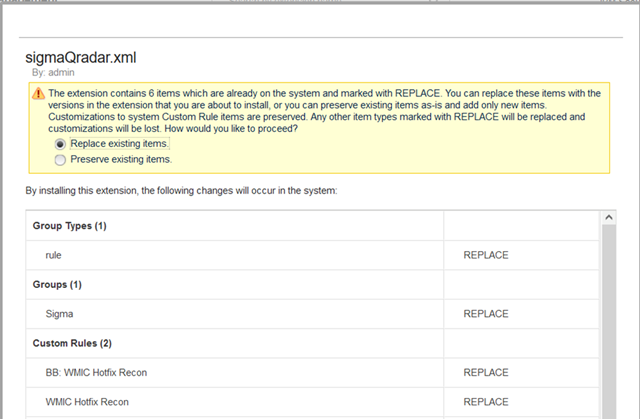Select the Preserve existing items radio button
Viewport: 640px width, 419px height.
click(60, 160)
